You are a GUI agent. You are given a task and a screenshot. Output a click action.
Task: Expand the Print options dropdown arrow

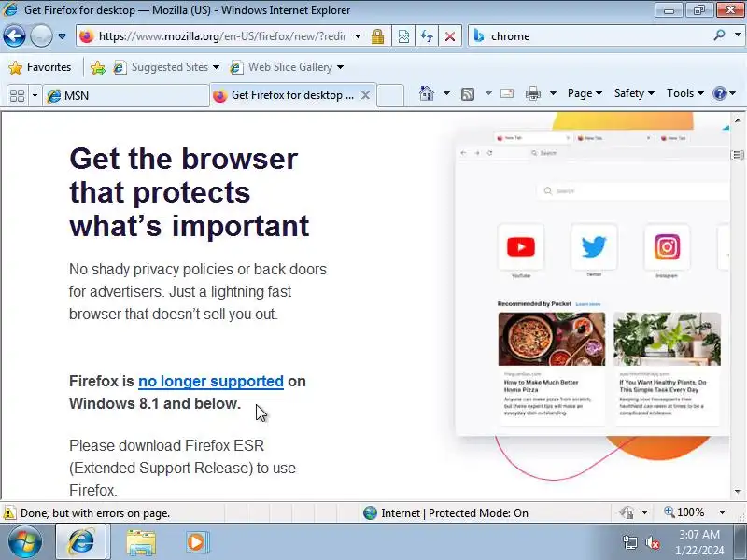click(x=553, y=93)
